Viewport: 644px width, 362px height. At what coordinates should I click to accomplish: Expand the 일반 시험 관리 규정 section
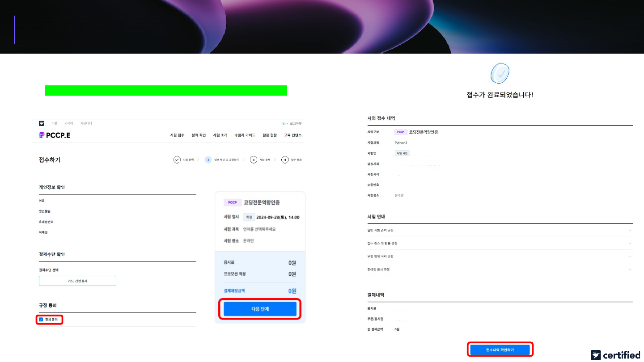point(630,231)
